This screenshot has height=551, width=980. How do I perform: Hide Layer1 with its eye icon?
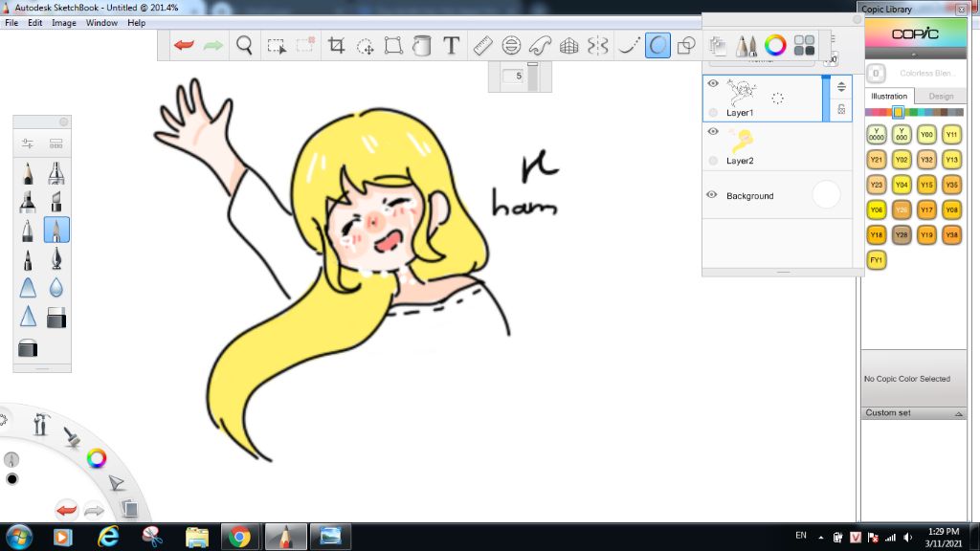(713, 84)
